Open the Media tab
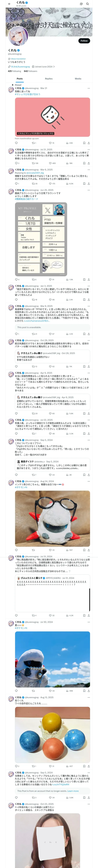 coord(78,79)
